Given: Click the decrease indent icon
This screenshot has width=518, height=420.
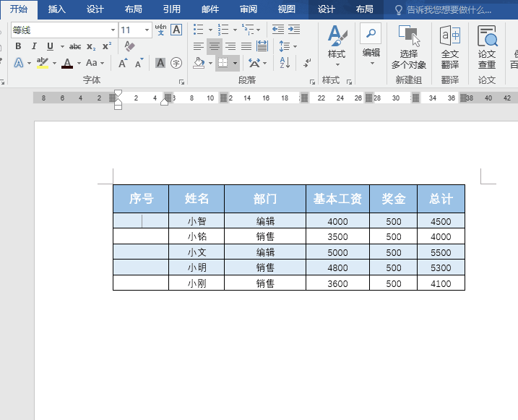Looking at the screenshot, I should coord(278,30).
